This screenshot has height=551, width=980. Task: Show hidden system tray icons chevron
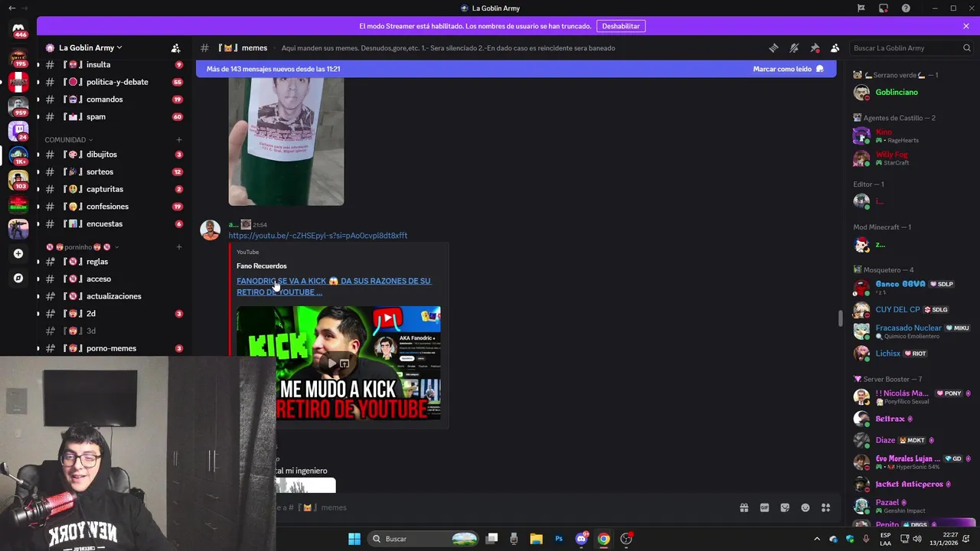[817, 539]
